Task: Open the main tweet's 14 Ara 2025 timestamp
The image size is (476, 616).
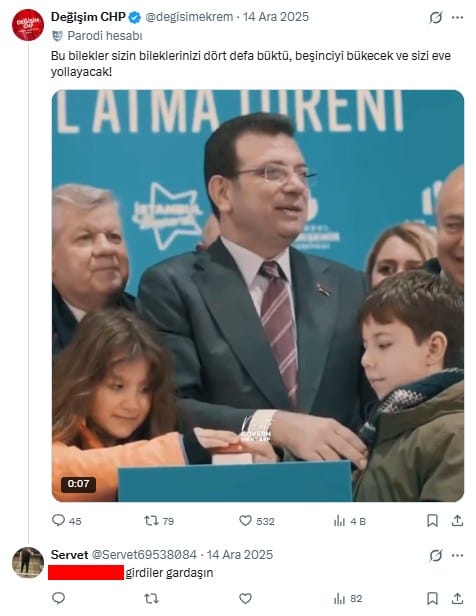Action: (276, 17)
